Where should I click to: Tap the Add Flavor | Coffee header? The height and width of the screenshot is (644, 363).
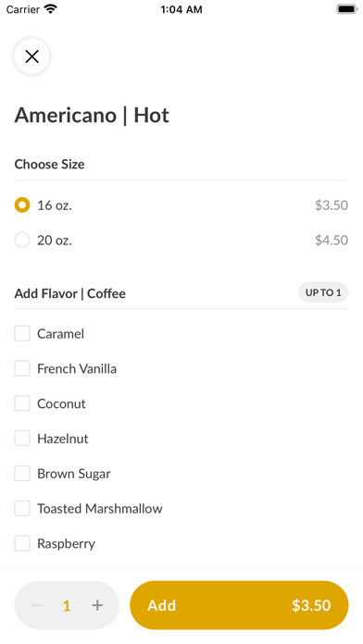click(x=69, y=293)
